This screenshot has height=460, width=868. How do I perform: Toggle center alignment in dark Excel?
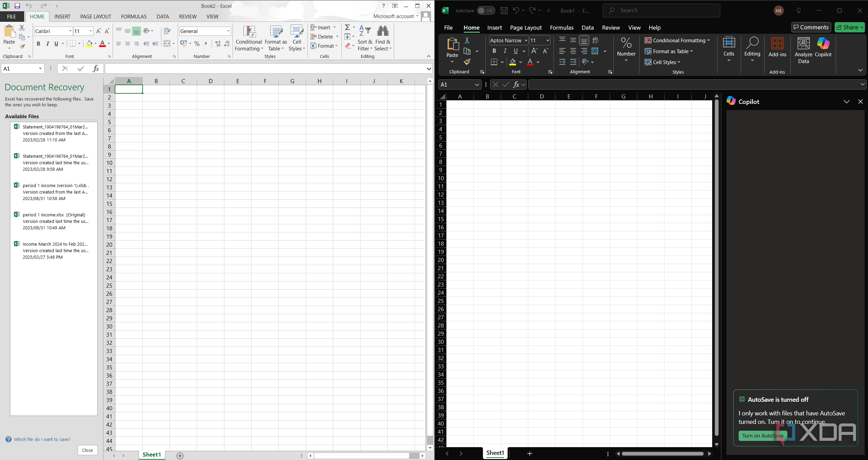point(573,51)
